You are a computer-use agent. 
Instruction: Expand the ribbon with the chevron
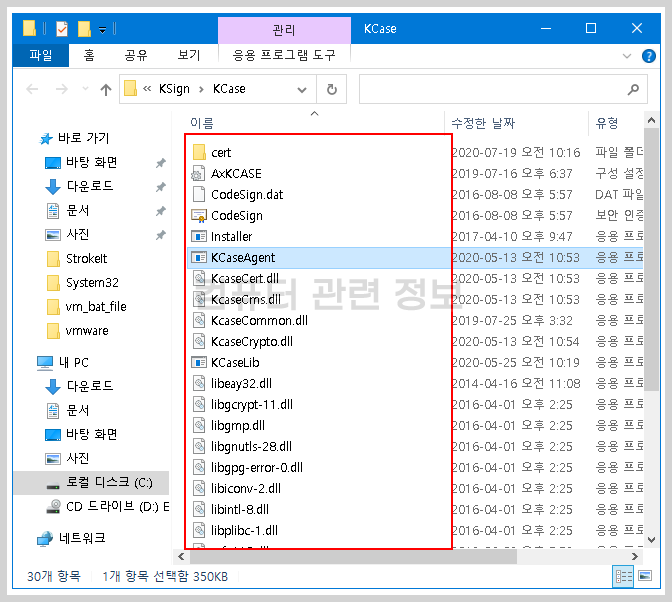(627, 56)
